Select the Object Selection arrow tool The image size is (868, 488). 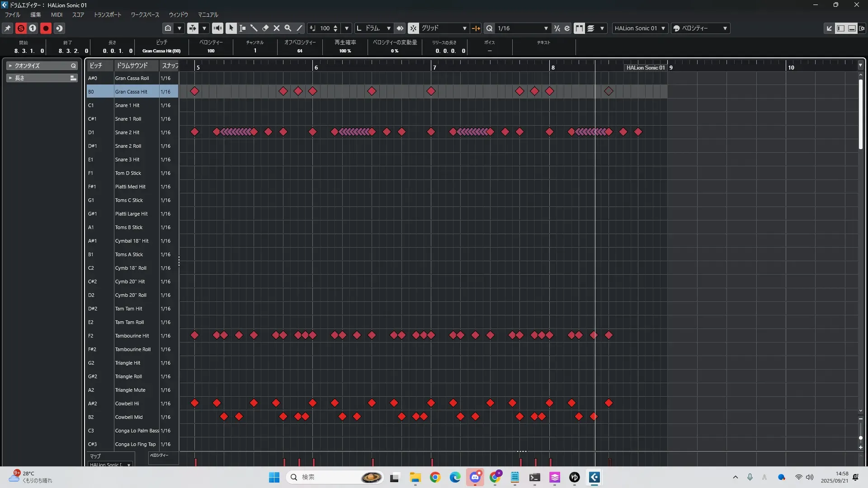[231, 28]
